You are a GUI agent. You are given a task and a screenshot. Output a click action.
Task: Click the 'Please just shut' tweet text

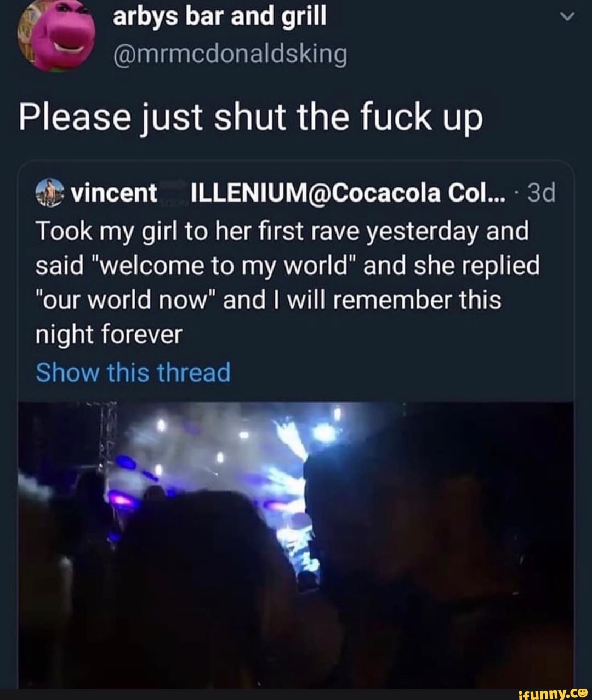coord(251,117)
